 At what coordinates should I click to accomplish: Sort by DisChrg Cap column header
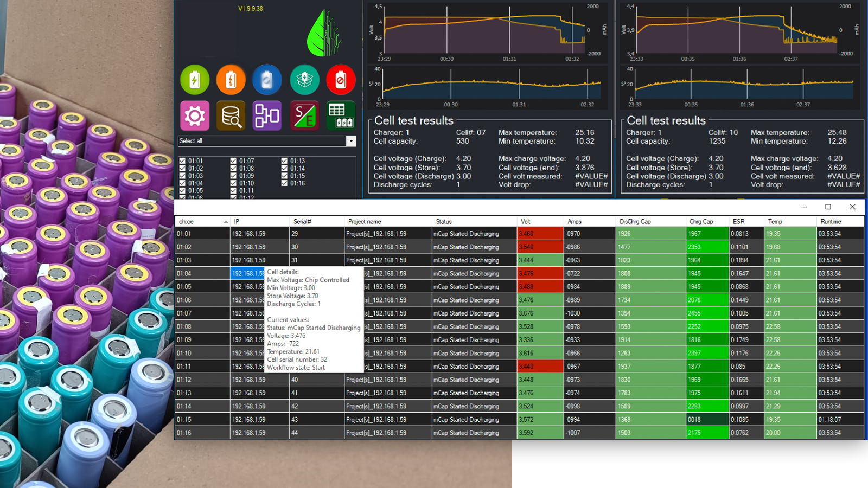[651, 221]
